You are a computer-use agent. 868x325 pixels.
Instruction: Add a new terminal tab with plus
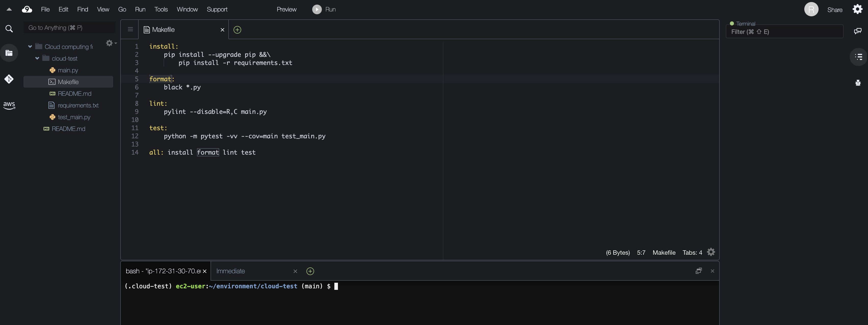coord(310,271)
